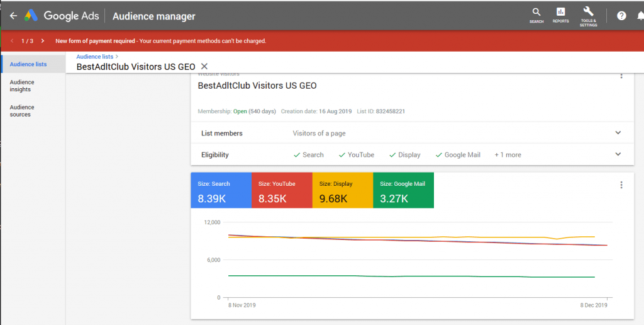Image resolution: width=644 pixels, height=325 pixels.
Task: Select the Size: Display yellow tile
Action: pyautogui.click(x=343, y=190)
